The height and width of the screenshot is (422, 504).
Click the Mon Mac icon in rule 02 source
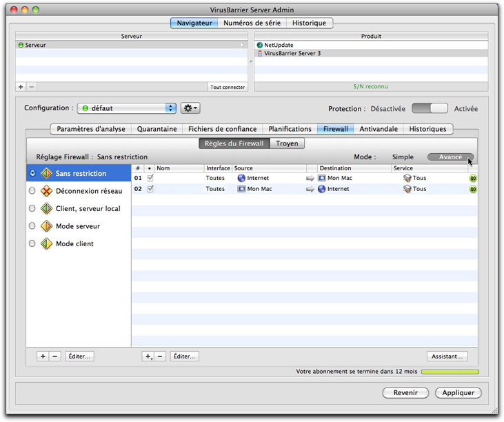pos(241,189)
